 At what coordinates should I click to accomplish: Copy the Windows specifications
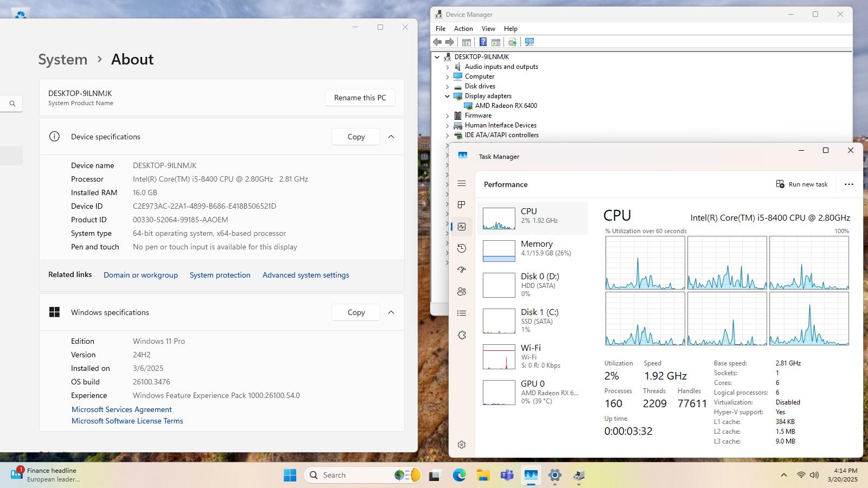pos(356,312)
